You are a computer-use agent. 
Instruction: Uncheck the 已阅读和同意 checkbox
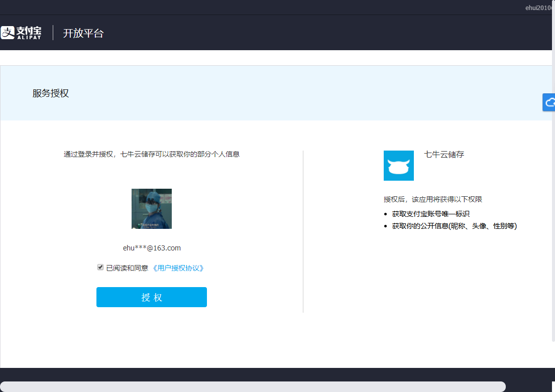(x=100, y=267)
